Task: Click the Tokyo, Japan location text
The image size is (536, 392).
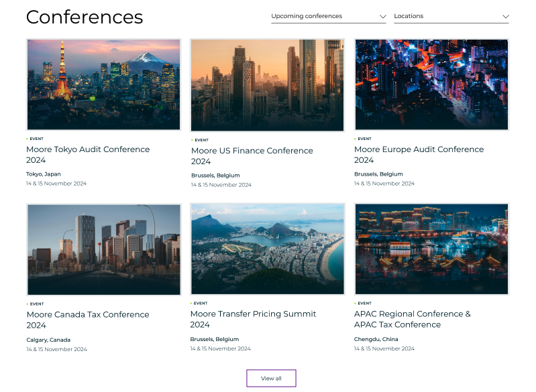Action: pos(44,174)
